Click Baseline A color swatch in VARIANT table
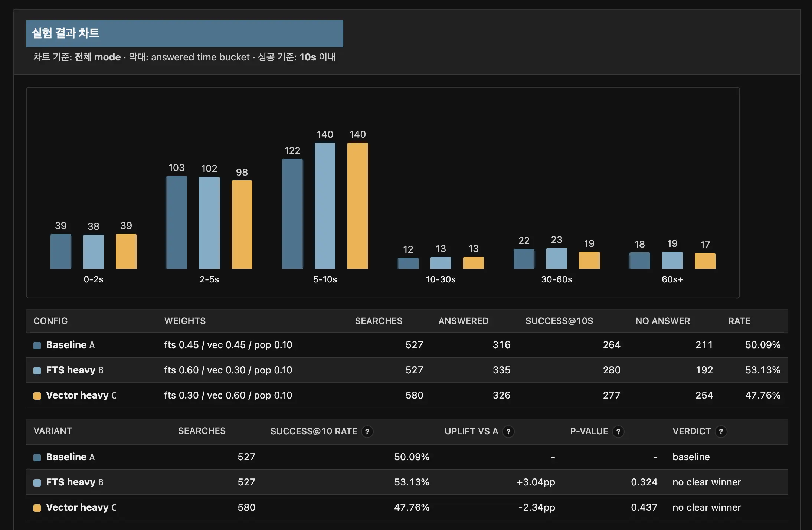The height and width of the screenshot is (530, 812). coord(37,458)
